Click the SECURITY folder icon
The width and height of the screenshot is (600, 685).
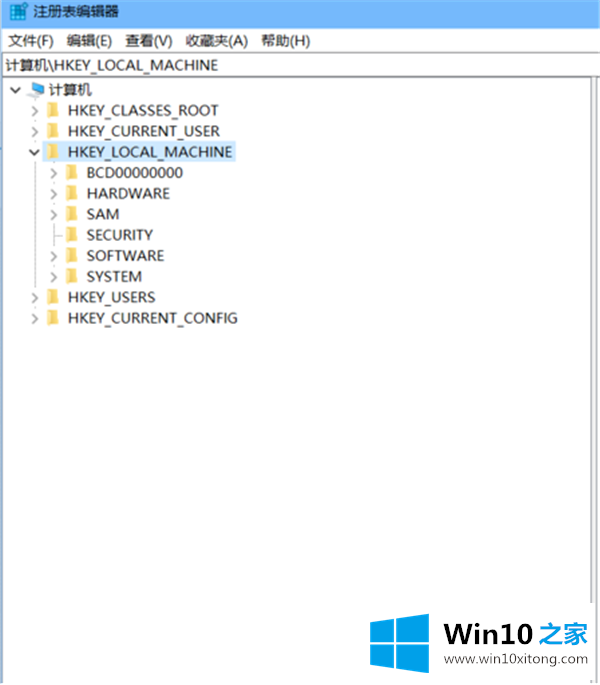point(72,235)
